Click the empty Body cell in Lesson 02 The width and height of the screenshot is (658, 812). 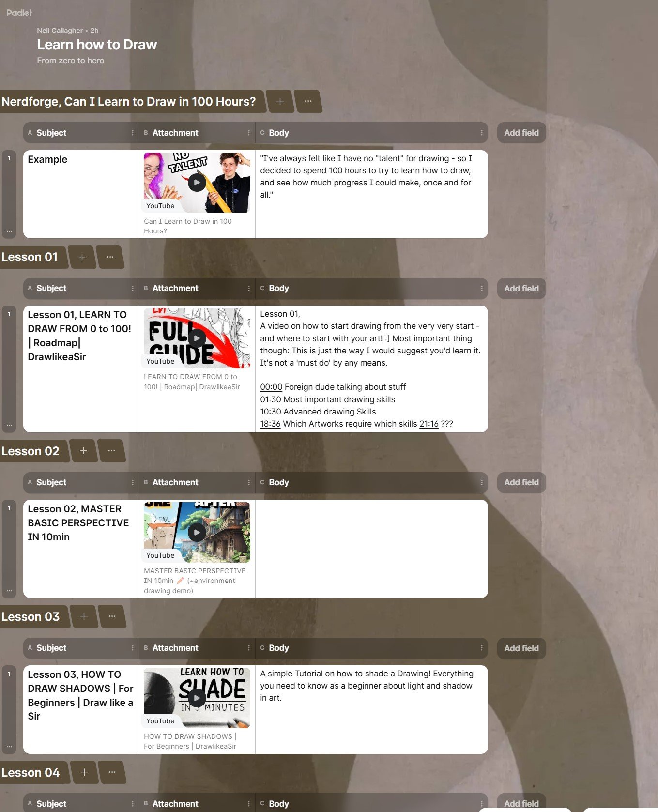(371, 549)
